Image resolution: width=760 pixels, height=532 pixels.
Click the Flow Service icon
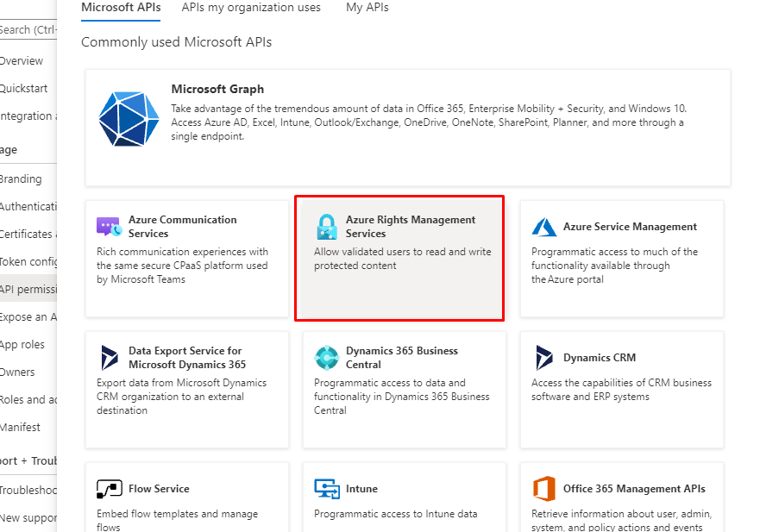click(109, 489)
